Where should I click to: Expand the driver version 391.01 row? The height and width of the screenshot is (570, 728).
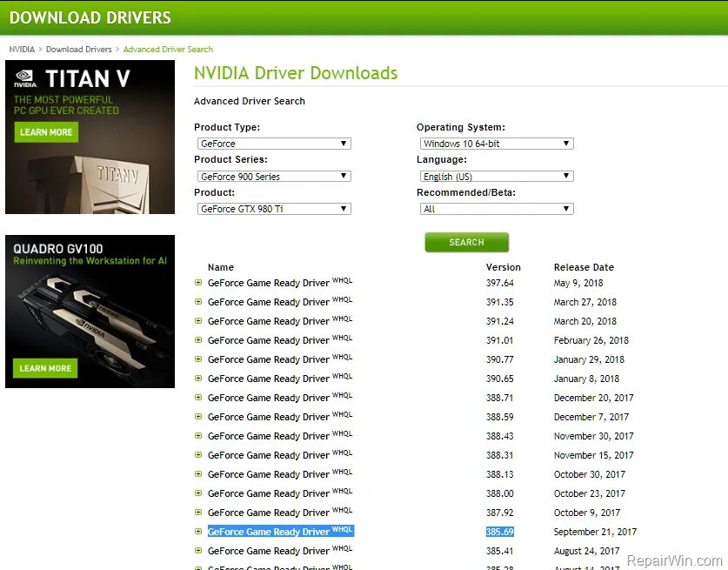(198, 340)
